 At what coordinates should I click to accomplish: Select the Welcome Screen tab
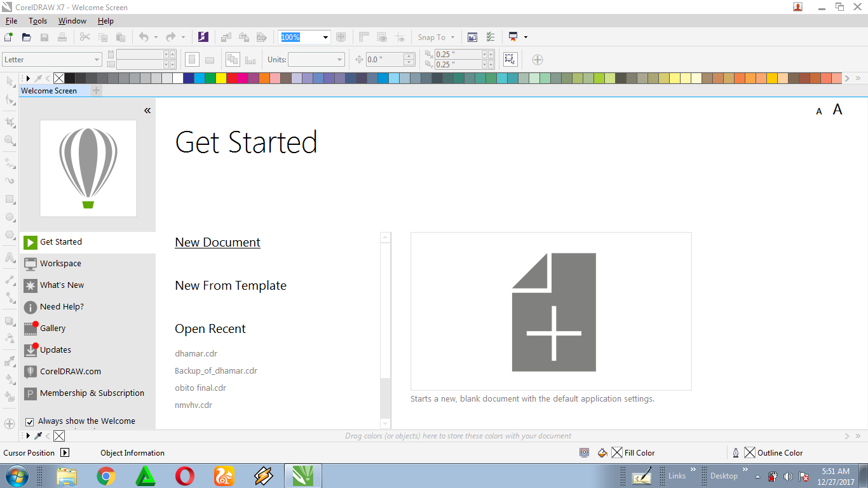[49, 91]
